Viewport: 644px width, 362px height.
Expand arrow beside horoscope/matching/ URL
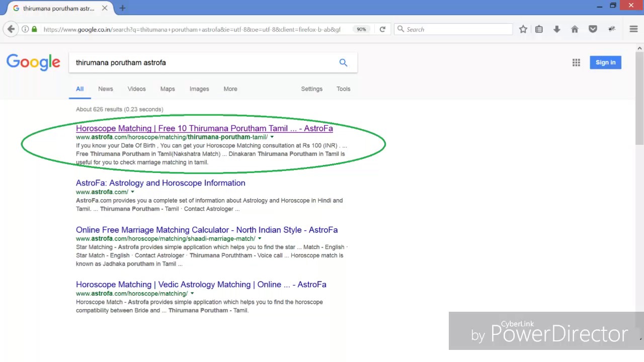click(x=192, y=293)
